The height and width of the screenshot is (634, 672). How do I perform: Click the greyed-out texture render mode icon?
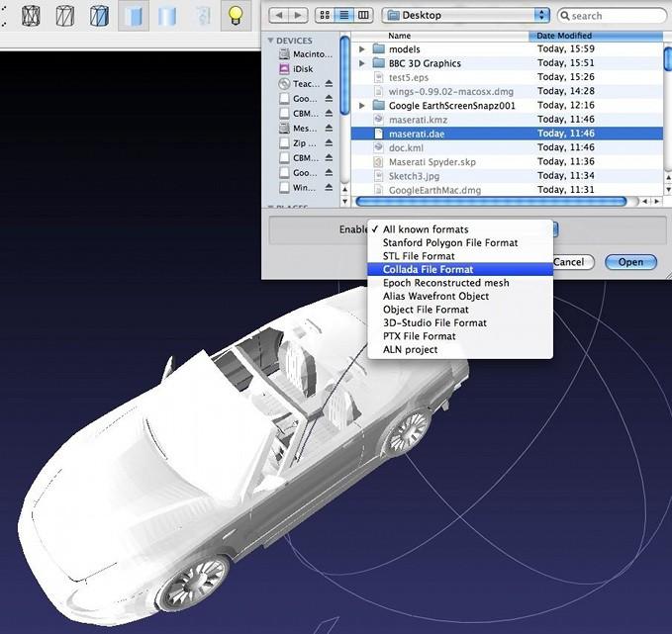pos(203,16)
